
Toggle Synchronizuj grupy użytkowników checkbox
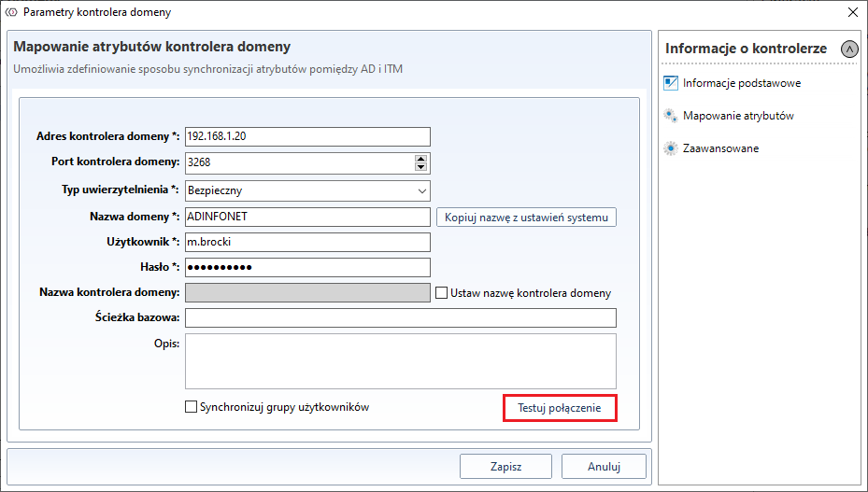click(x=192, y=407)
